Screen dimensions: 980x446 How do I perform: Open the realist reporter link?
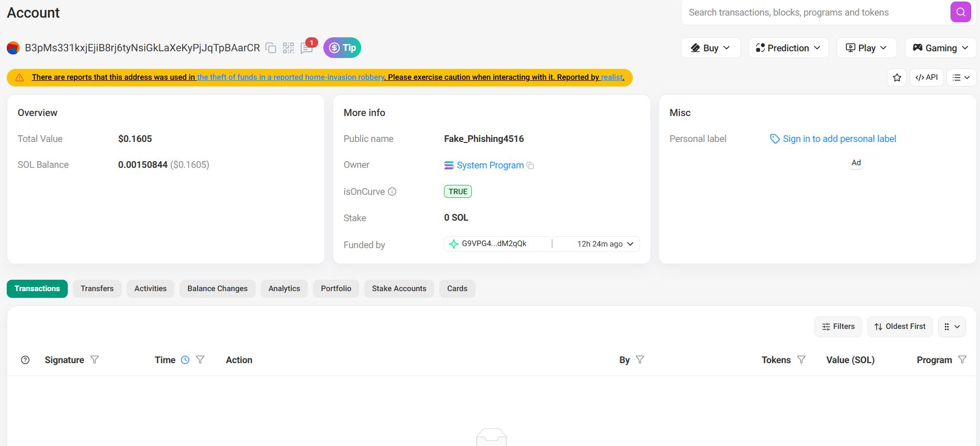point(612,77)
